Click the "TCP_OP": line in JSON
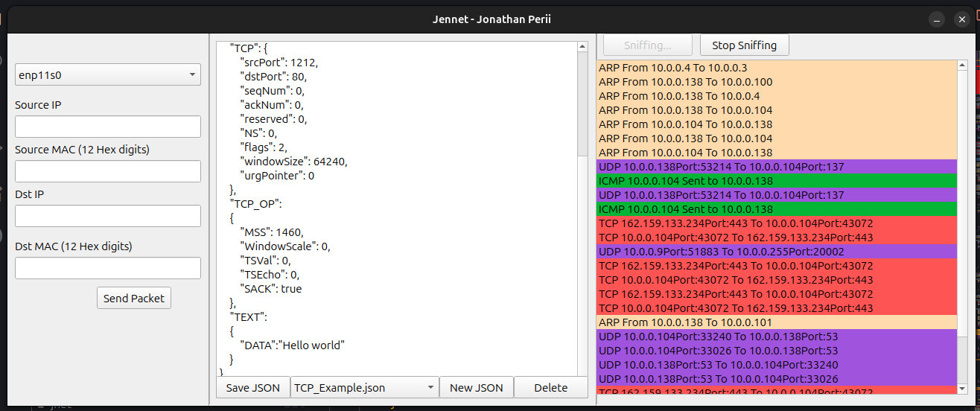Image resolution: width=980 pixels, height=411 pixels. [x=255, y=203]
